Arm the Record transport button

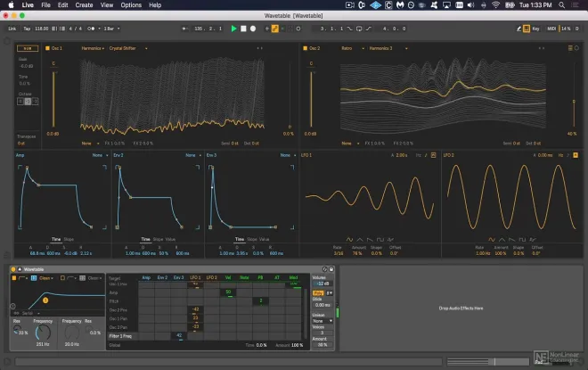[x=253, y=29]
